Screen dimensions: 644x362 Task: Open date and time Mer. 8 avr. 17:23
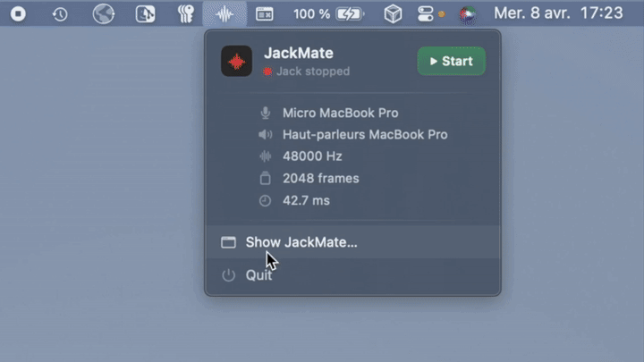(558, 13)
